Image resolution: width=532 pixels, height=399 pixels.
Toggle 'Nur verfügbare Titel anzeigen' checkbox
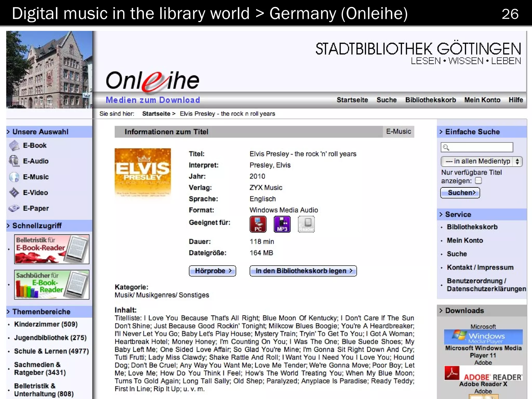[478, 181]
